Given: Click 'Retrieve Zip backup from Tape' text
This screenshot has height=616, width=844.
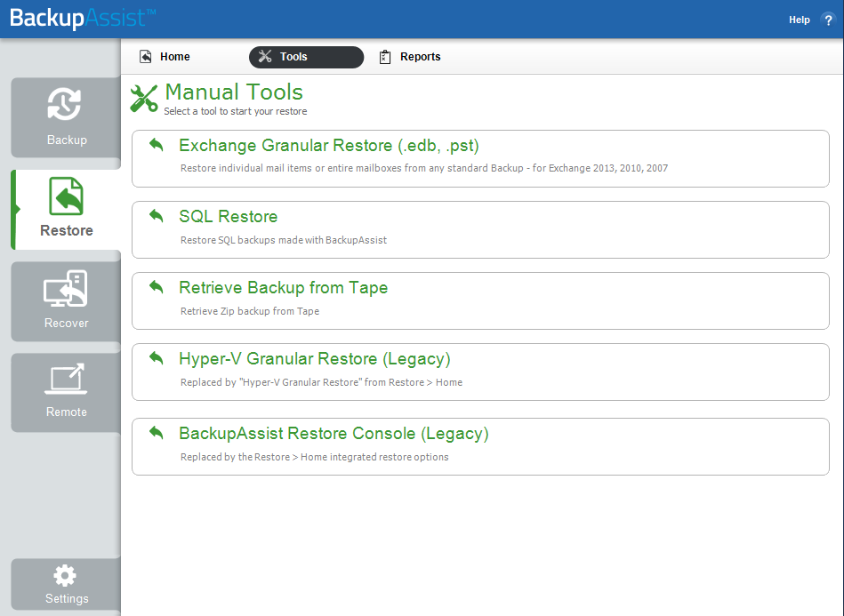Looking at the screenshot, I should coord(250,311).
